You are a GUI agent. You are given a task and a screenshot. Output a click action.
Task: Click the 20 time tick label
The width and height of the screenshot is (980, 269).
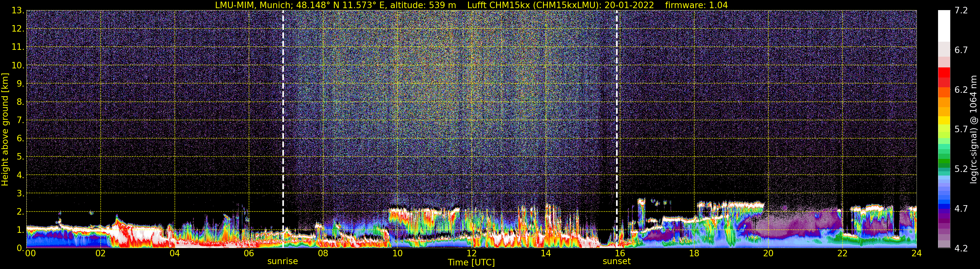click(768, 253)
